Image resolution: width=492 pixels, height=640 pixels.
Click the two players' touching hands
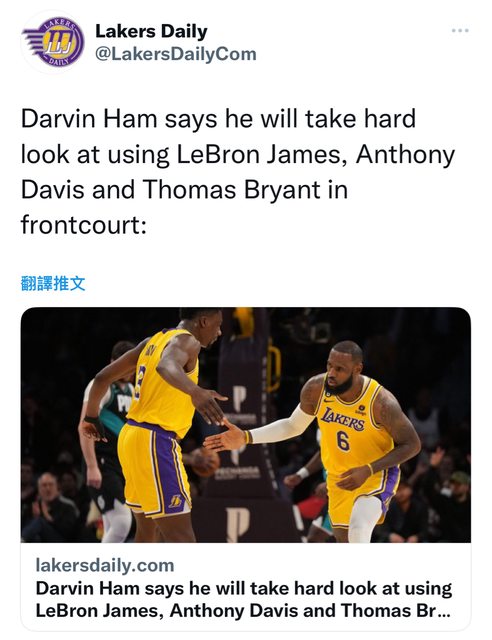pos(222,433)
